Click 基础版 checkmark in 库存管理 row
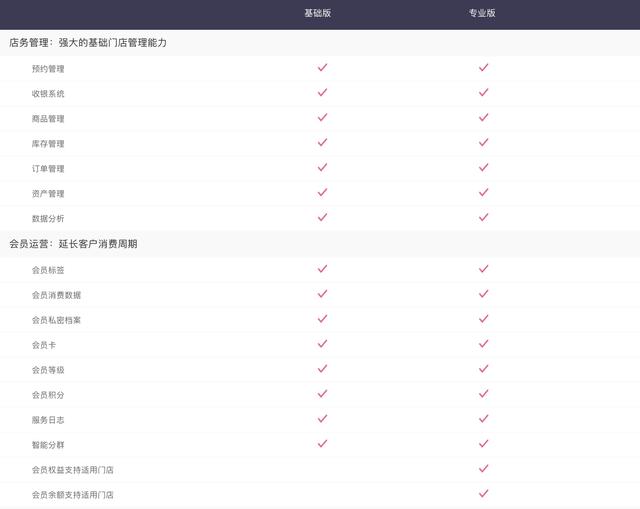The width and height of the screenshot is (640, 509). tap(322, 142)
